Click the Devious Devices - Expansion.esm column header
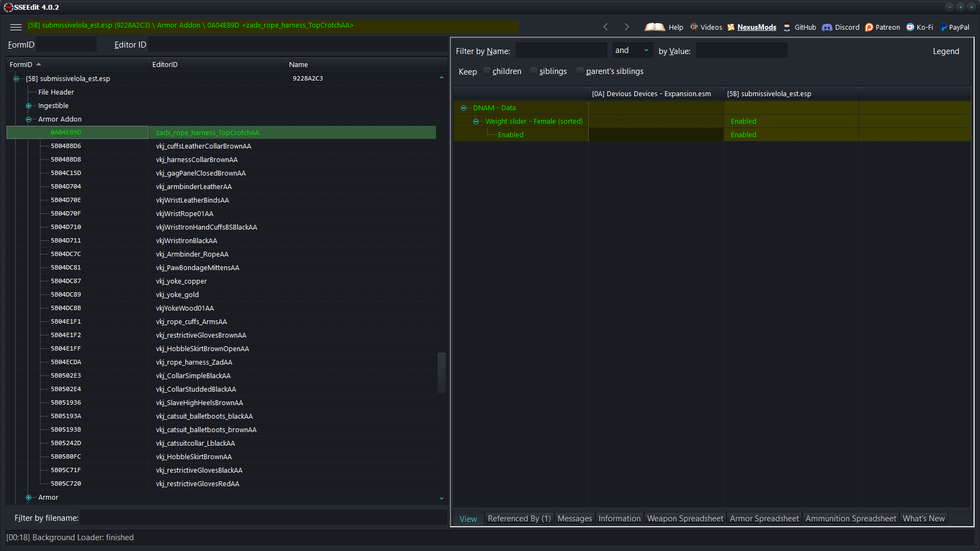Image resolution: width=980 pixels, height=551 pixels. click(x=656, y=94)
